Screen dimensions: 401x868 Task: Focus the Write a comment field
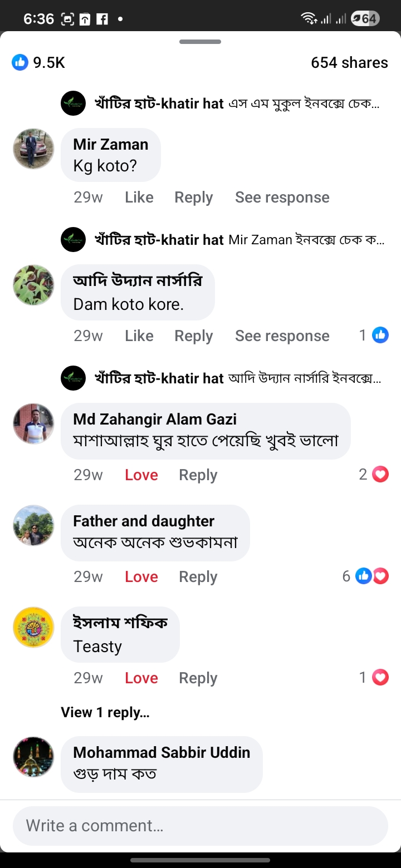tap(200, 826)
